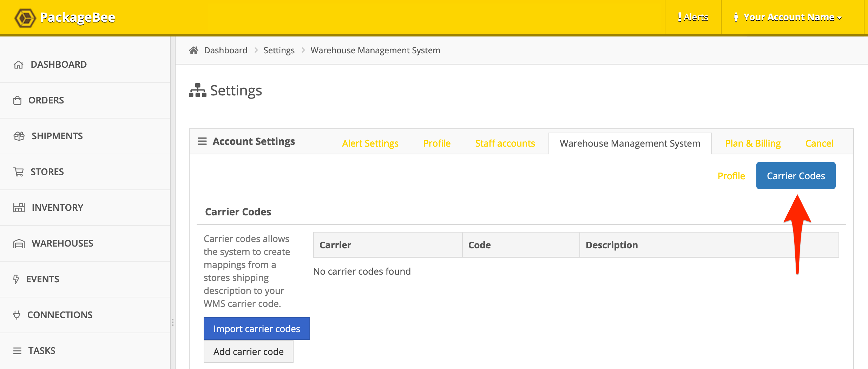Screen dimensions: 868x369
Task: Switch to the Plan & Billing tab
Action: click(753, 143)
